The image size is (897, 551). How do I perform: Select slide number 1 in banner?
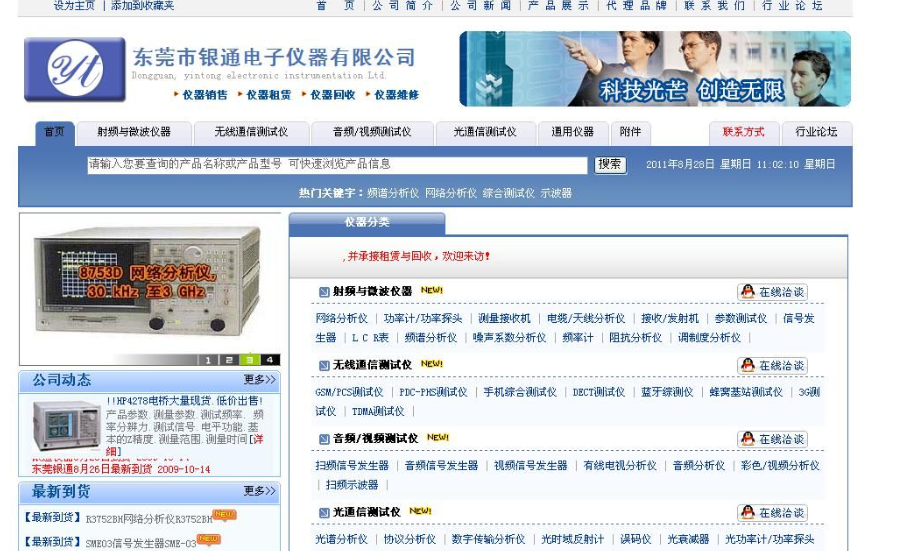click(x=208, y=360)
